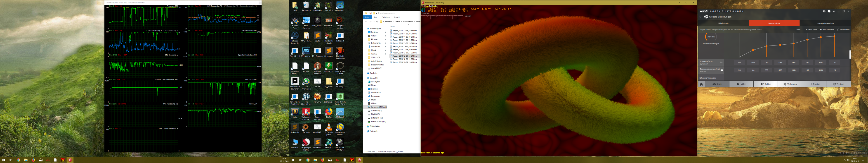
Task: Select the WattMan Global tab
Action: click(774, 23)
